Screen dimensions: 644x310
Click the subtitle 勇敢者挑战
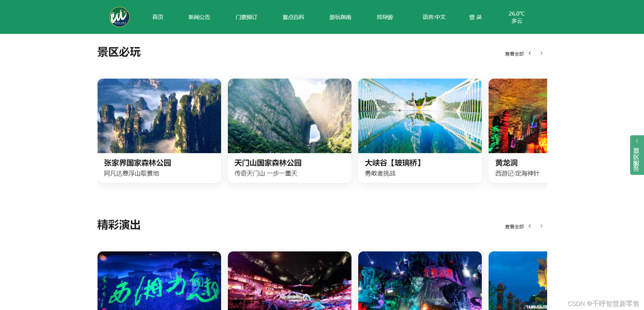click(380, 173)
